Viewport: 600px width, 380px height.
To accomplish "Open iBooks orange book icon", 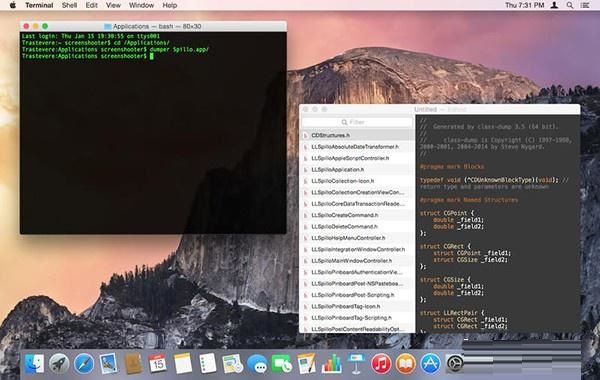I will pos(406,363).
